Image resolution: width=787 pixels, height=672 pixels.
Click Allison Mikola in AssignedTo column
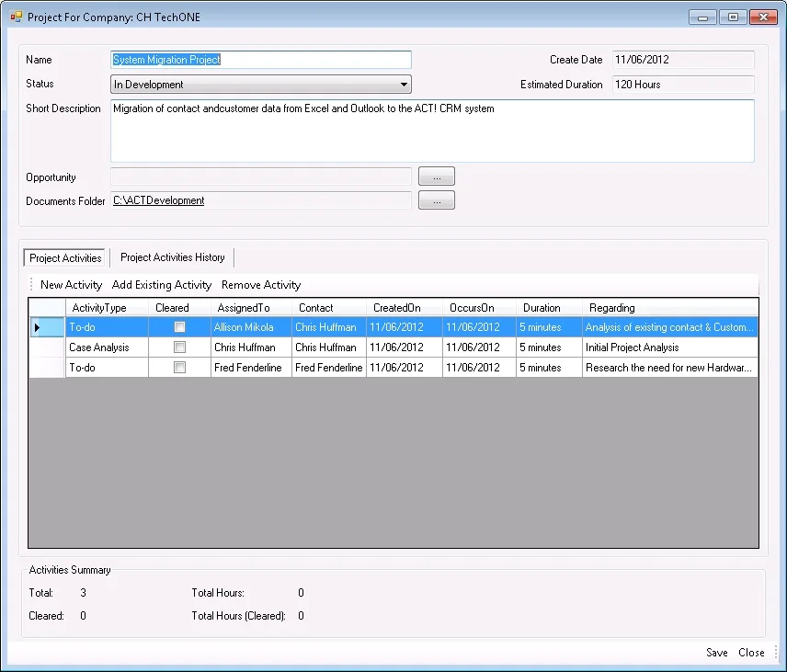point(251,327)
